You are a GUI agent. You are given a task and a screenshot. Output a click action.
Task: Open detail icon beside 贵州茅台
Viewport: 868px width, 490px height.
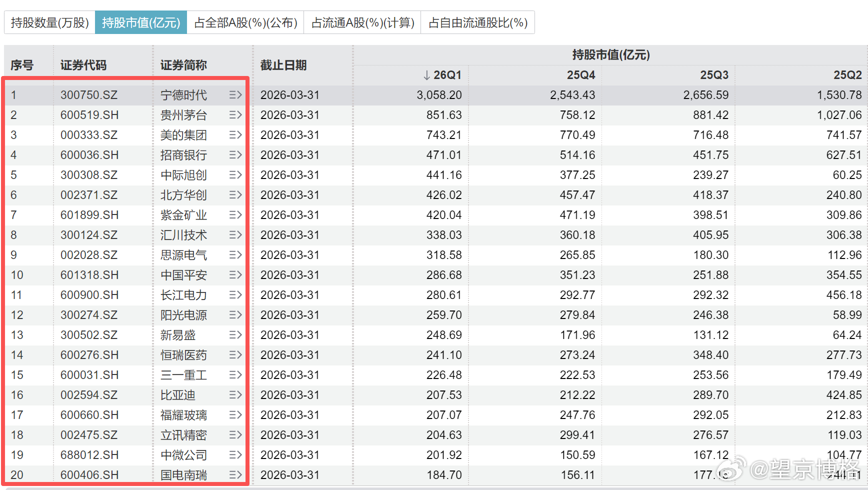click(x=235, y=115)
